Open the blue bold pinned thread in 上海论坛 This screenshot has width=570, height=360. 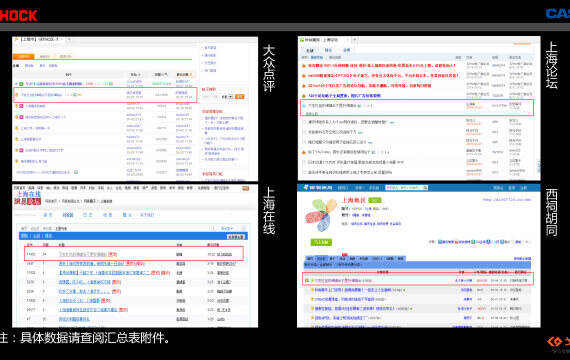coord(345,96)
